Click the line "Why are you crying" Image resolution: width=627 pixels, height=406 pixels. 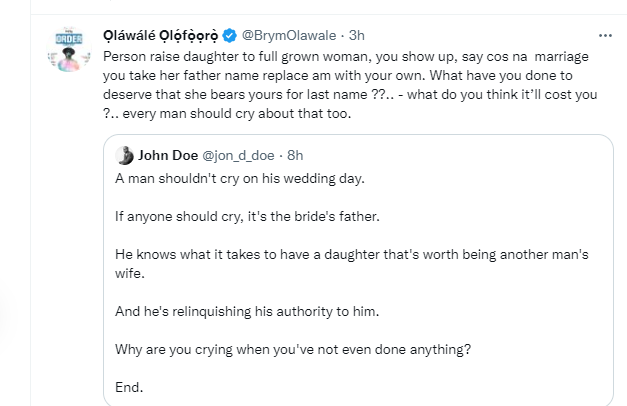tap(292, 350)
